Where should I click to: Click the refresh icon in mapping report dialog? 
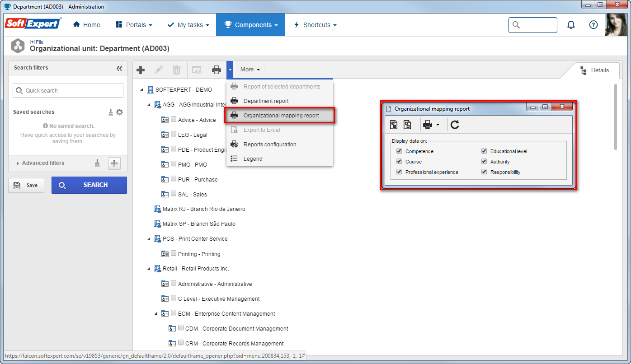455,125
